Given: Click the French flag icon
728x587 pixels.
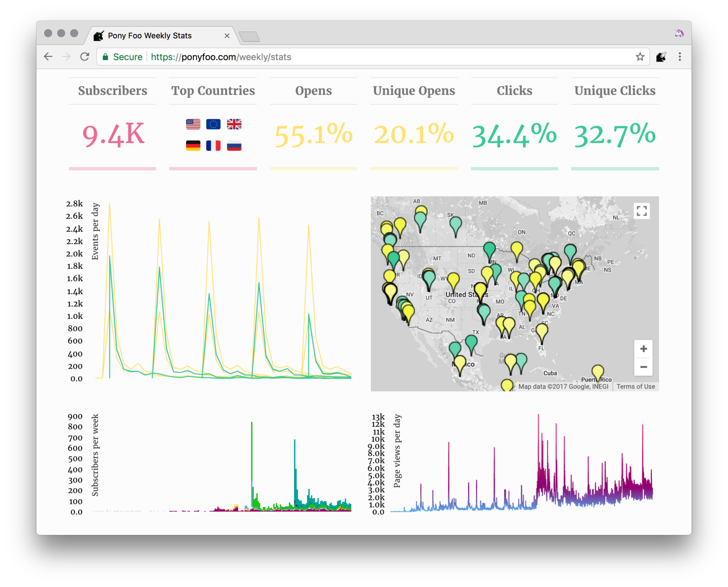Looking at the screenshot, I should [213, 145].
